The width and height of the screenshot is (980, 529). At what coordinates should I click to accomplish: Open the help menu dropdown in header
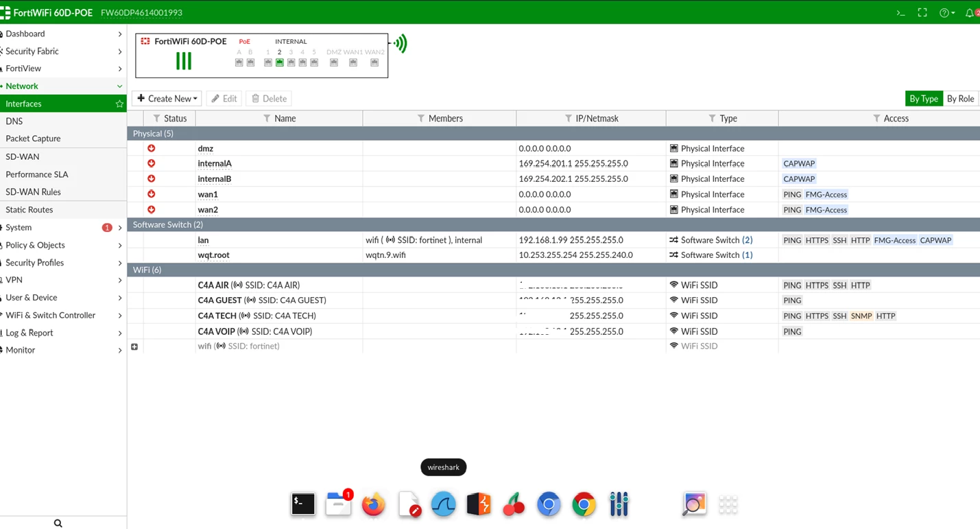pos(947,12)
